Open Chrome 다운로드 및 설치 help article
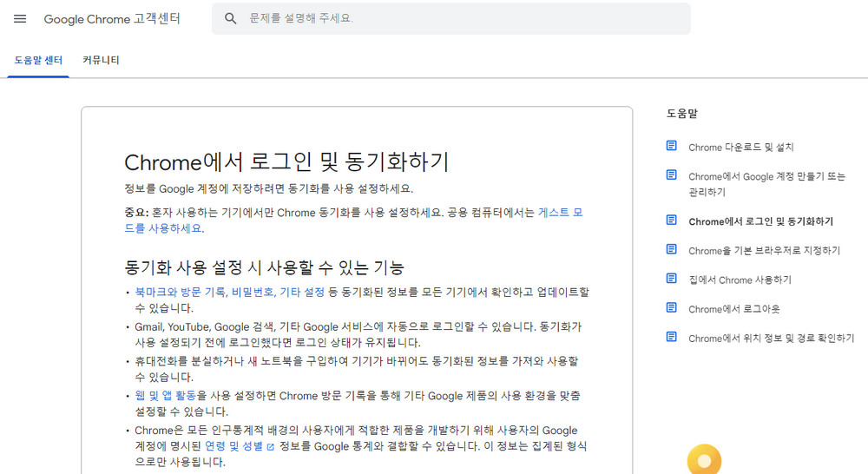Screen dimensions: 868x474 point(740,148)
